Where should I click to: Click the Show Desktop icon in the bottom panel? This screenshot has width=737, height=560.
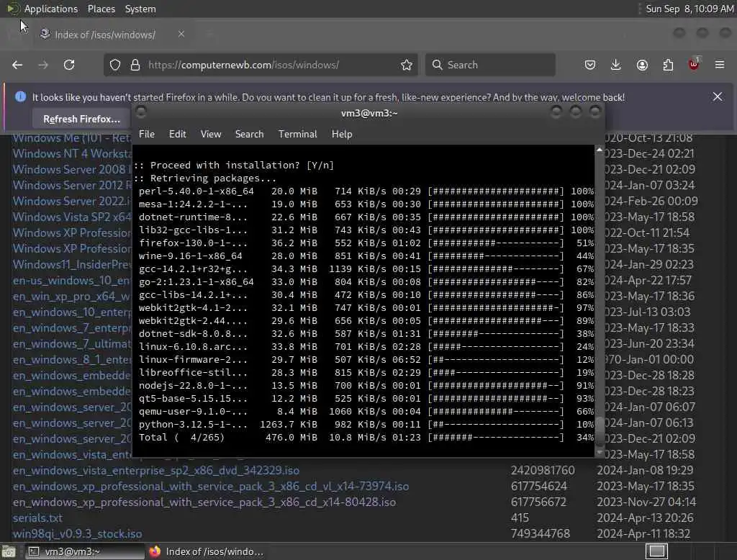[9, 551]
